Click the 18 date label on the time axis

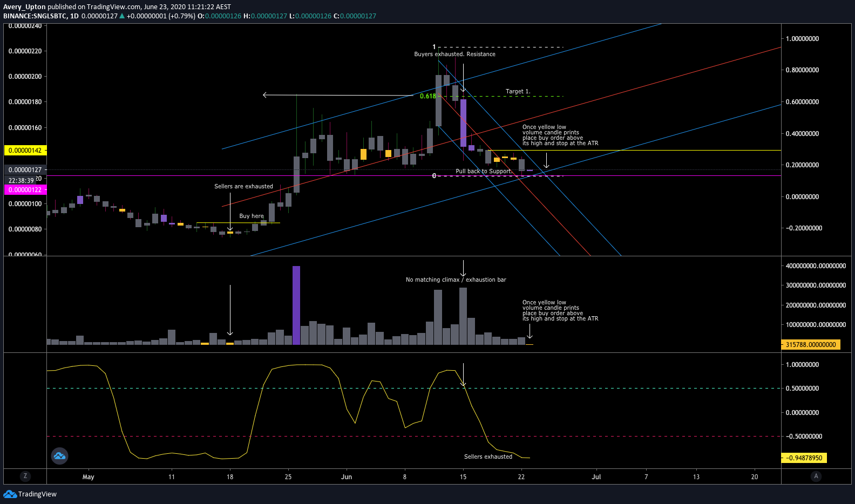click(x=230, y=477)
